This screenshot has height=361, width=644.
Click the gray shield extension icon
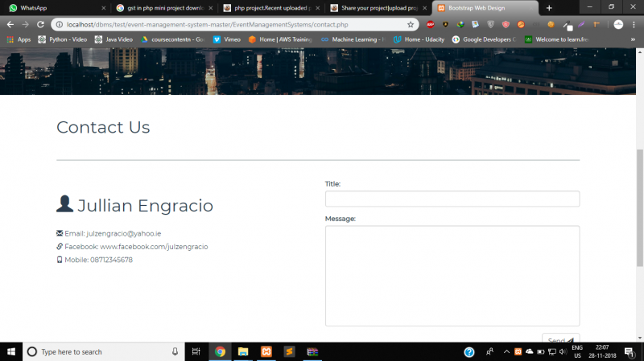click(490, 25)
